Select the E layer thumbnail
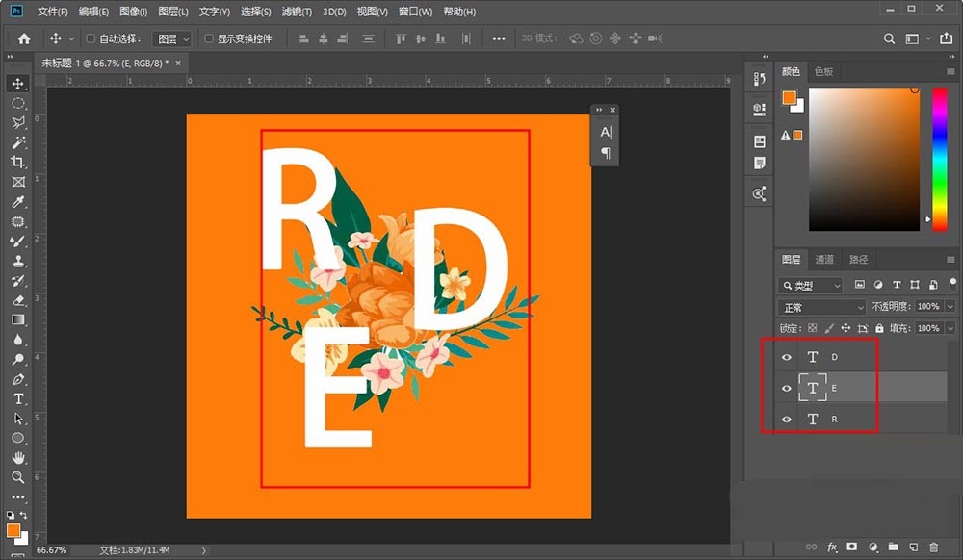The width and height of the screenshot is (963, 560). pos(814,388)
